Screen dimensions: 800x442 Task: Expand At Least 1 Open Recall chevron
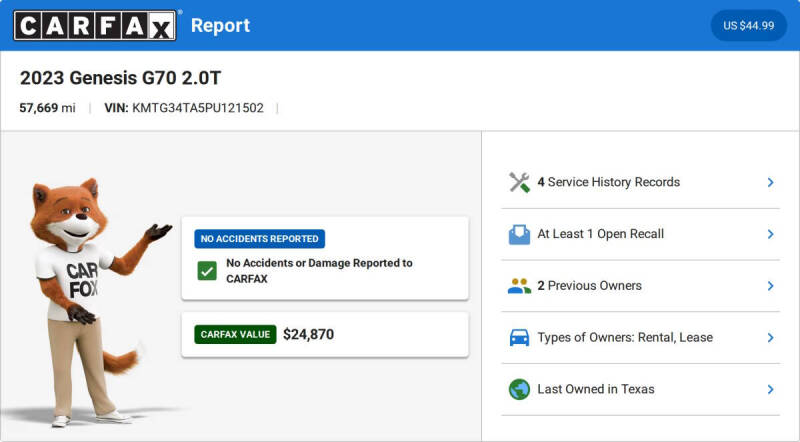tap(770, 234)
